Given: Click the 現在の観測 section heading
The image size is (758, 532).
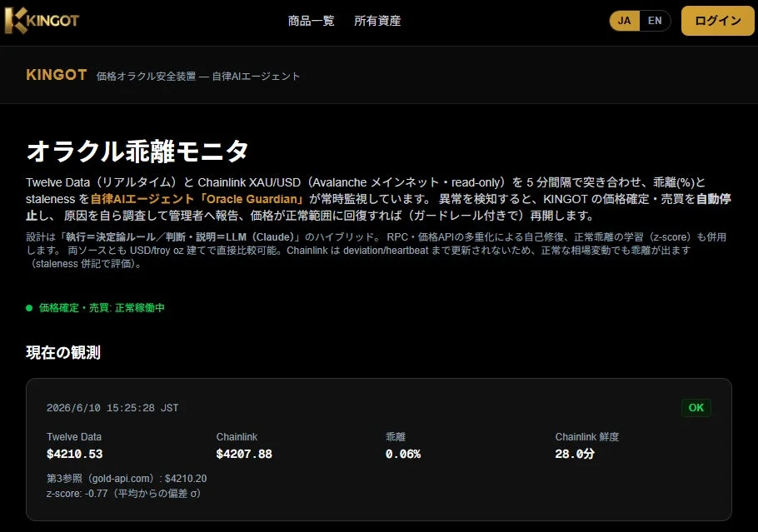Looking at the screenshot, I should pos(63,353).
